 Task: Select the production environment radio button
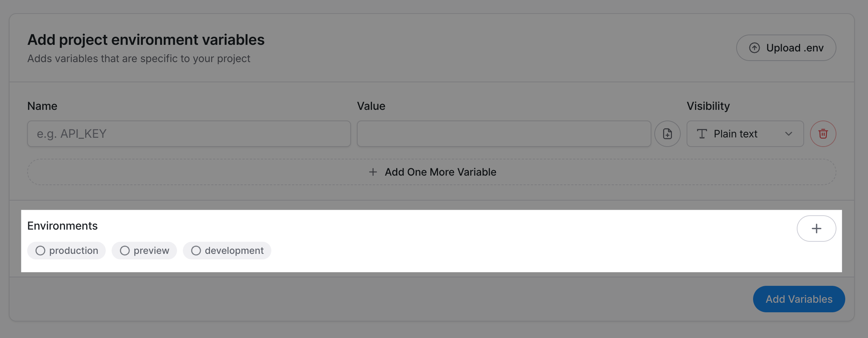[40, 251]
